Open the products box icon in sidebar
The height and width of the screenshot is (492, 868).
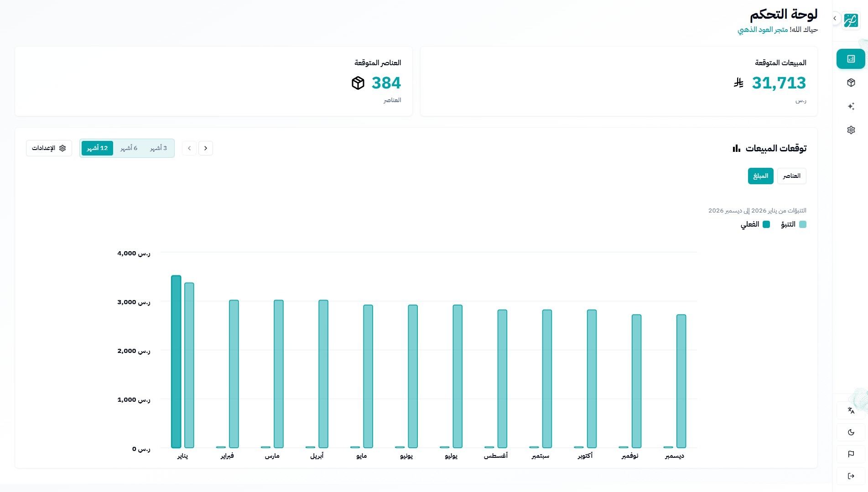tap(851, 83)
